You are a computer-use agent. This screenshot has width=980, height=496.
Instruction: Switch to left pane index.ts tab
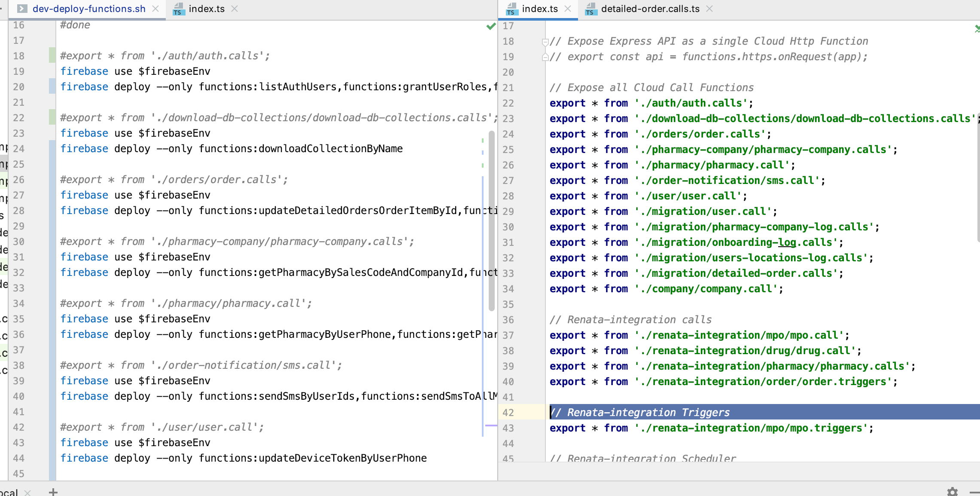click(206, 9)
